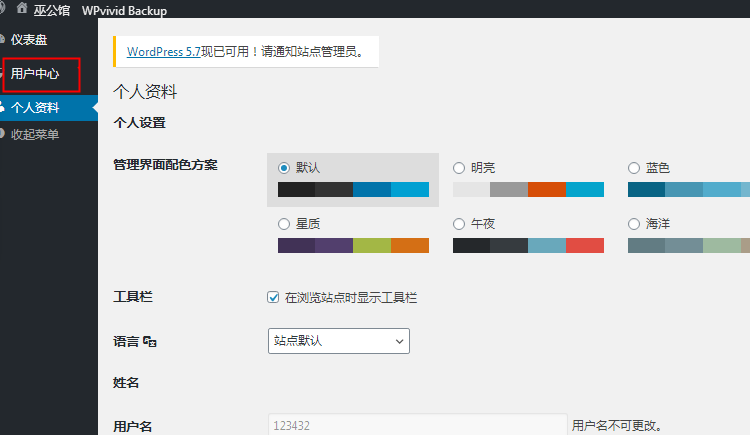Click the WordPress logo in admin bar

click(x=3, y=10)
